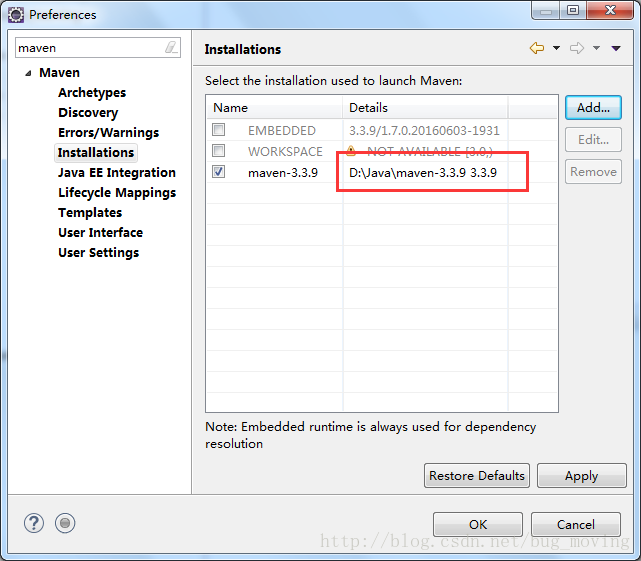Open the User Settings preference page

(99, 253)
